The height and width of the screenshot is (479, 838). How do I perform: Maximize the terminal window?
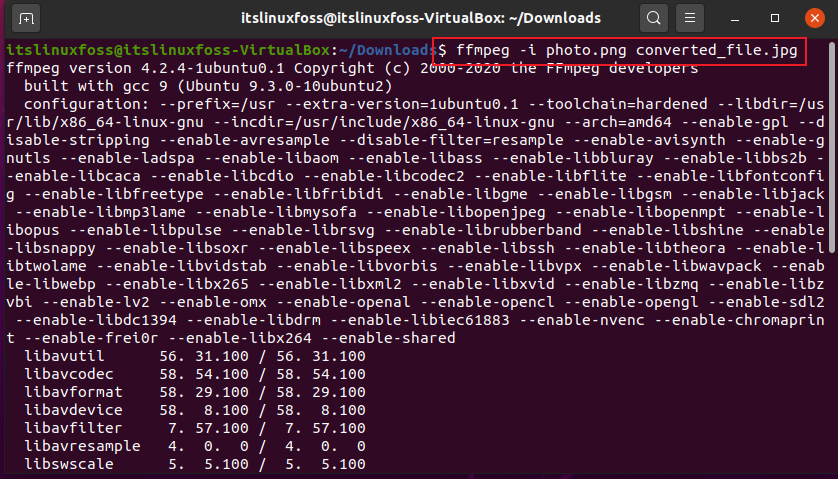click(x=775, y=18)
